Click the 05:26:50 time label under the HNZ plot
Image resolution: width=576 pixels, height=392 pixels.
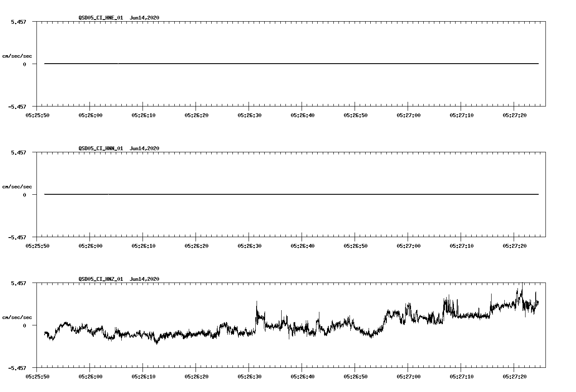click(355, 376)
